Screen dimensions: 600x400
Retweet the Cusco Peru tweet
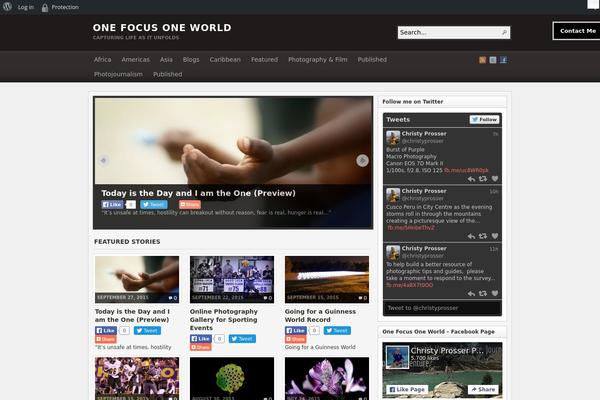tap(483, 236)
